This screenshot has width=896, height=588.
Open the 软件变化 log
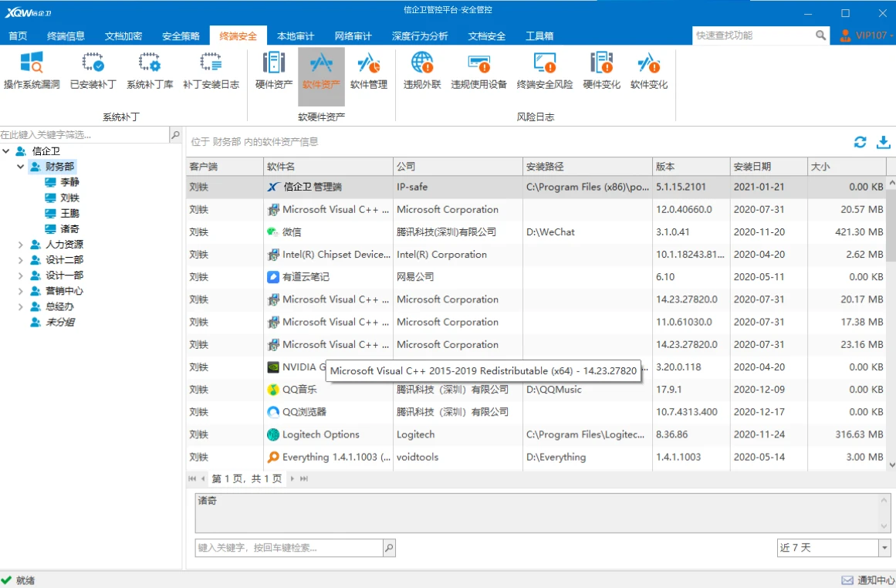point(648,71)
